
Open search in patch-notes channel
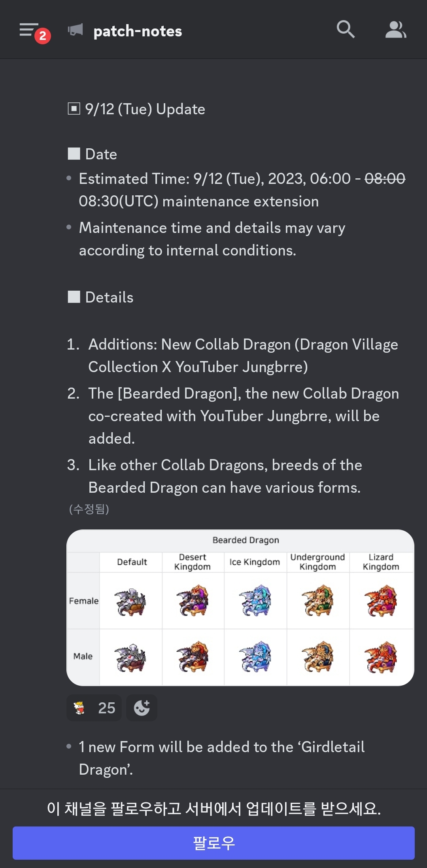(x=345, y=30)
